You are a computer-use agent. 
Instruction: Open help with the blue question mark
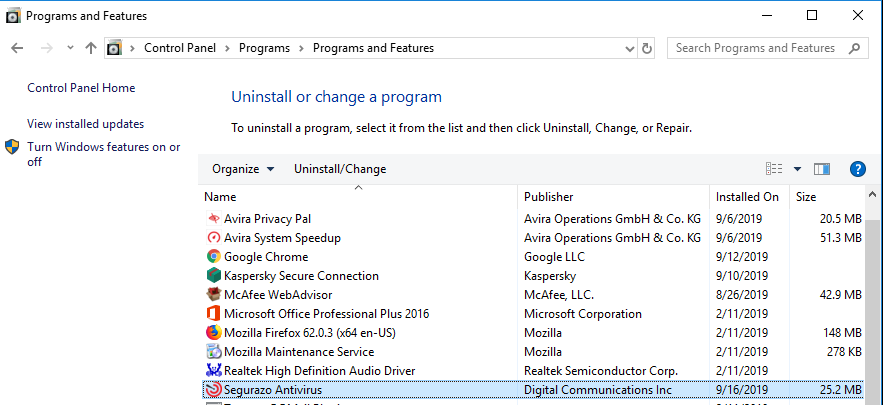pyautogui.click(x=857, y=169)
